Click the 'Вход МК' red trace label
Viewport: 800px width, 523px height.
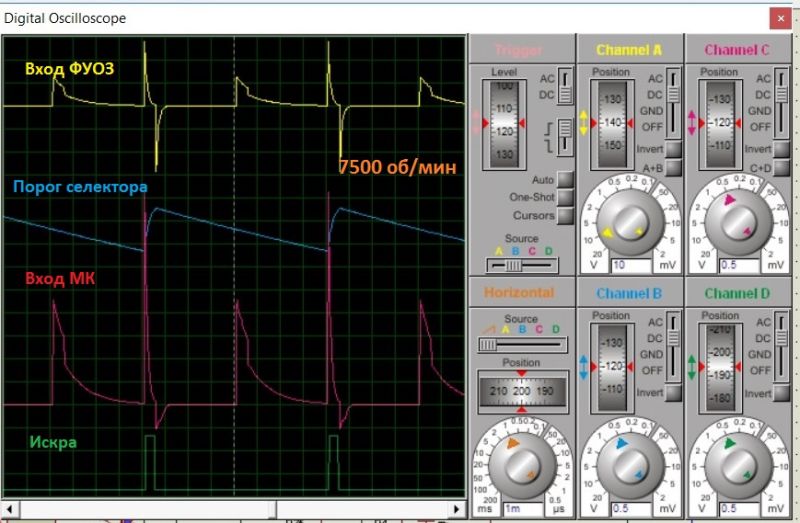tap(60, 279)
